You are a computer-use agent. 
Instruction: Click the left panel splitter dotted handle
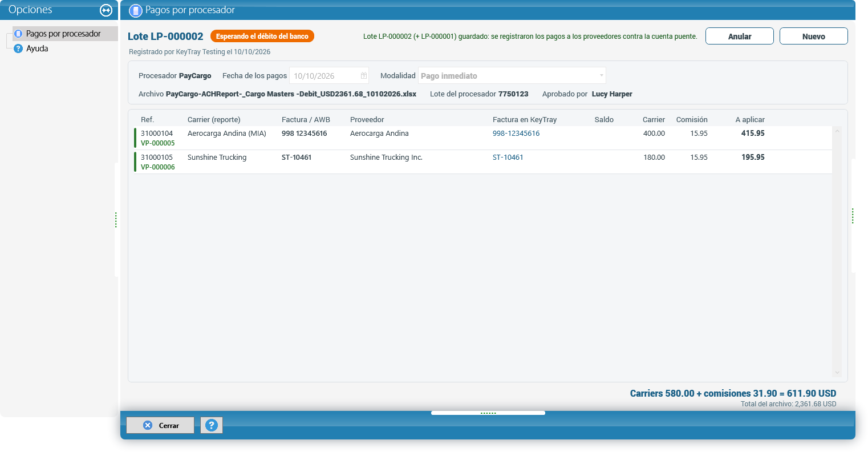tap(116, 220)
